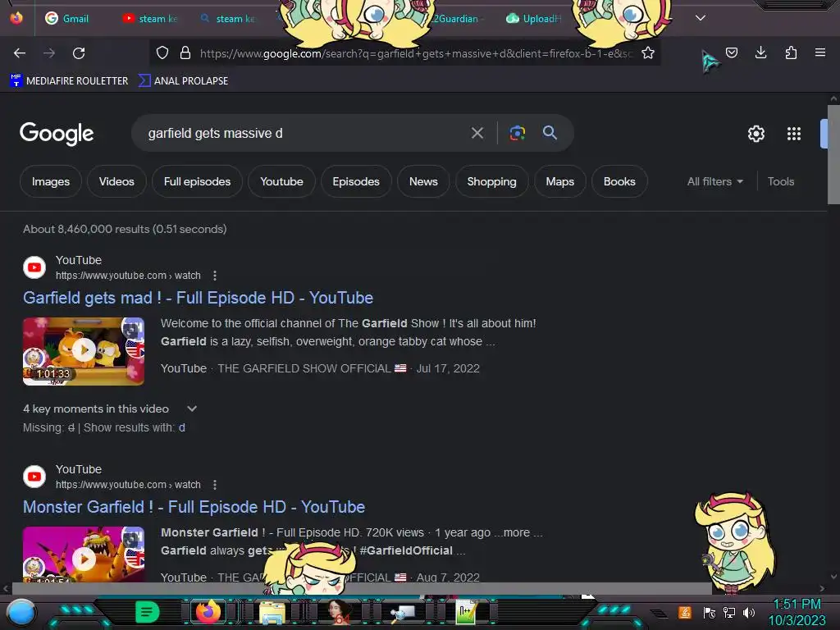
Task: Open the Windows Start orb
Action: pos(21,613)
